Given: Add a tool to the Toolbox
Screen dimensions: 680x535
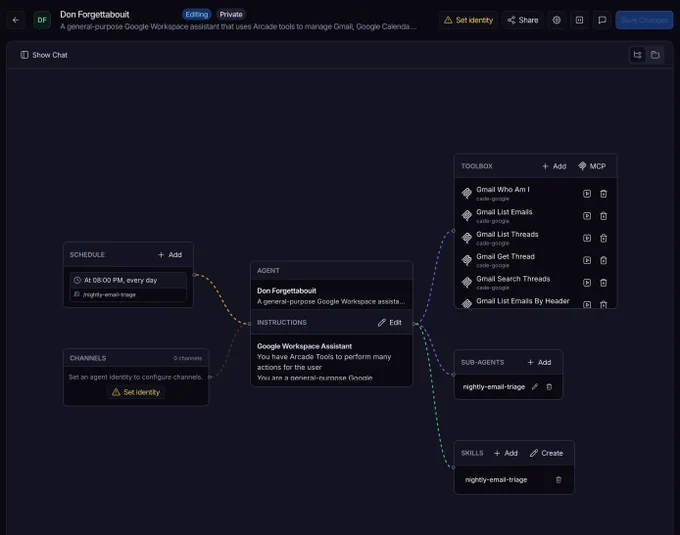Looking at the screenshot, I should (554, 166).
